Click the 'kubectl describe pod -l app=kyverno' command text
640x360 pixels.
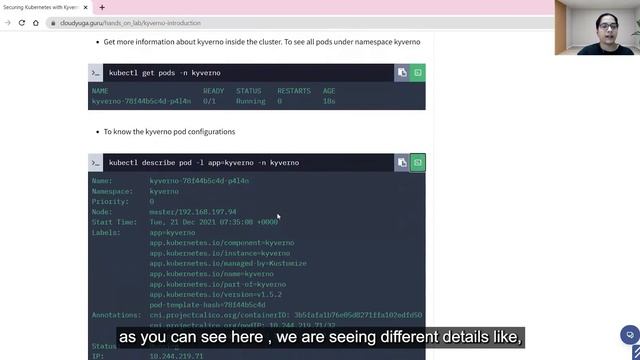pyautogui.click(x=204, y=162)
